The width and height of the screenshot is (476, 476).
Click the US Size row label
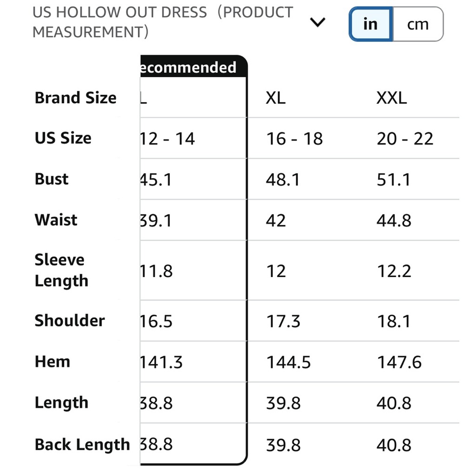63,138
